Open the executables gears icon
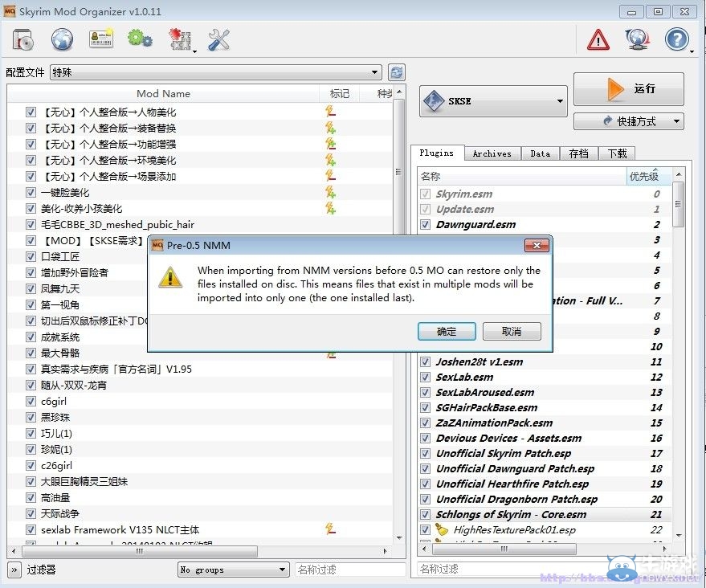The width and height of the screenshot is (706, 588). point(140,39)
